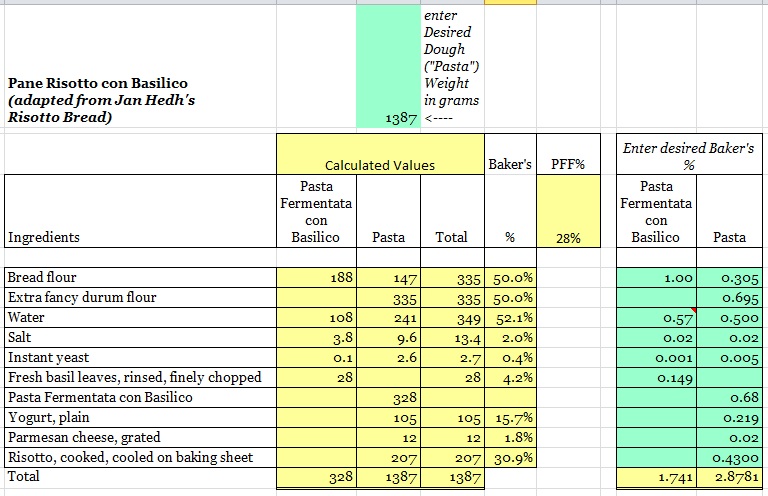Image resolution: width=768 pixels, height=496 pixels.
Task: Select the Risotto 0.4300 input cell
Action: (726, 458)
